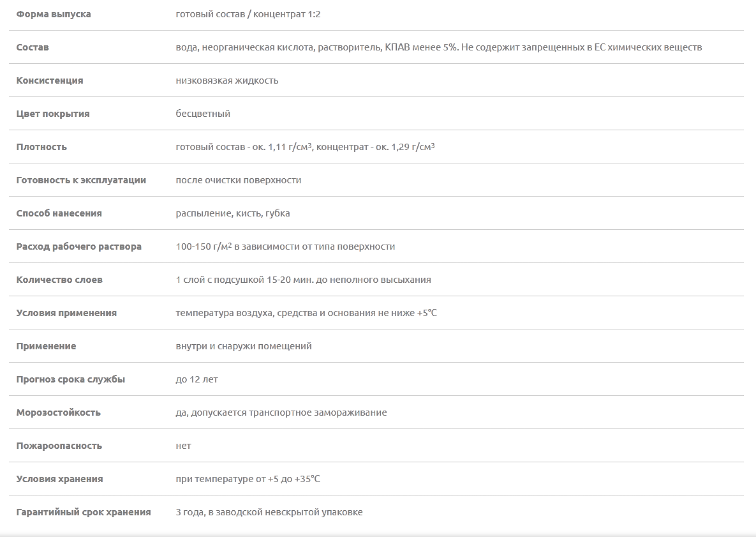Click the "Гарантийный срок хранения" label
Viewport: 756px width, 537px height.
click(x=84, y=512)
